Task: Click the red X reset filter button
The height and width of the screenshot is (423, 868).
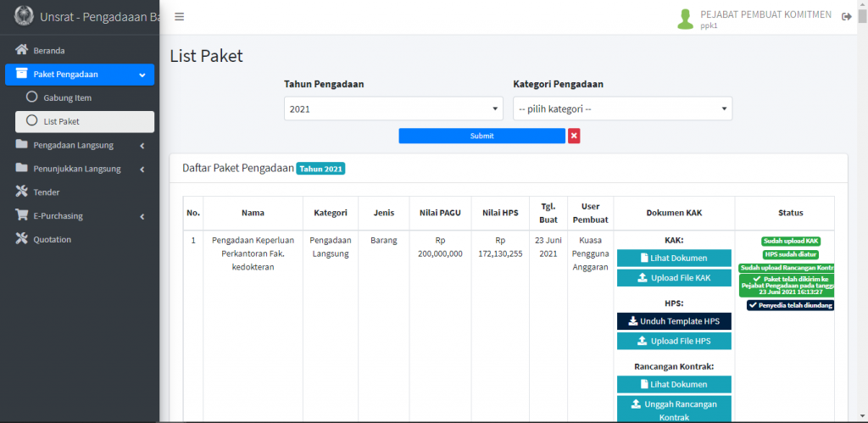Action: (574, 136)
